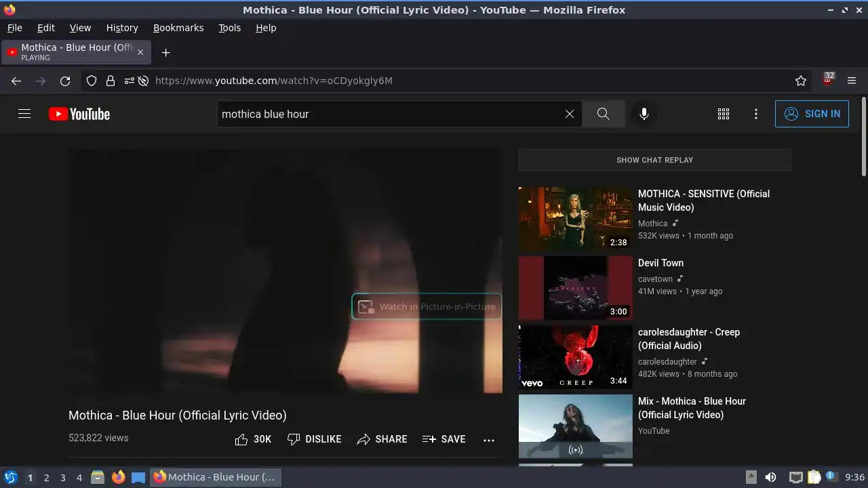Screen dimensions: 868x488
Task: Open Mix - Mothica - Blue Hour thumbnail
Action: pyautogui.click(x=576, y=426)
